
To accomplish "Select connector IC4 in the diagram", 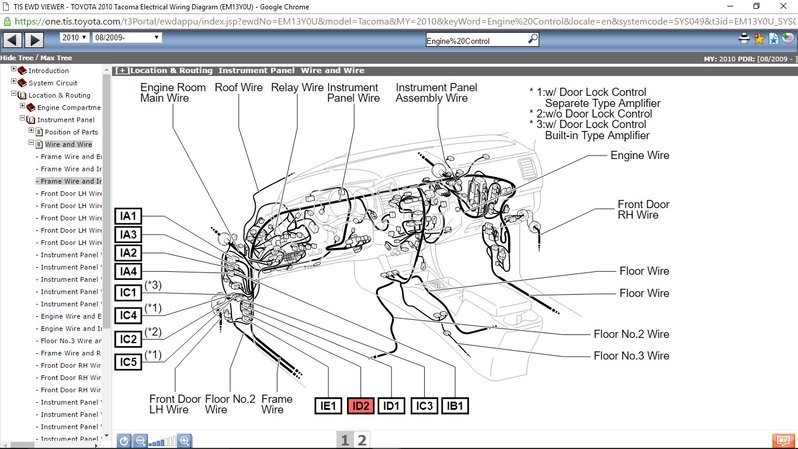I will [x=128, y=316].
